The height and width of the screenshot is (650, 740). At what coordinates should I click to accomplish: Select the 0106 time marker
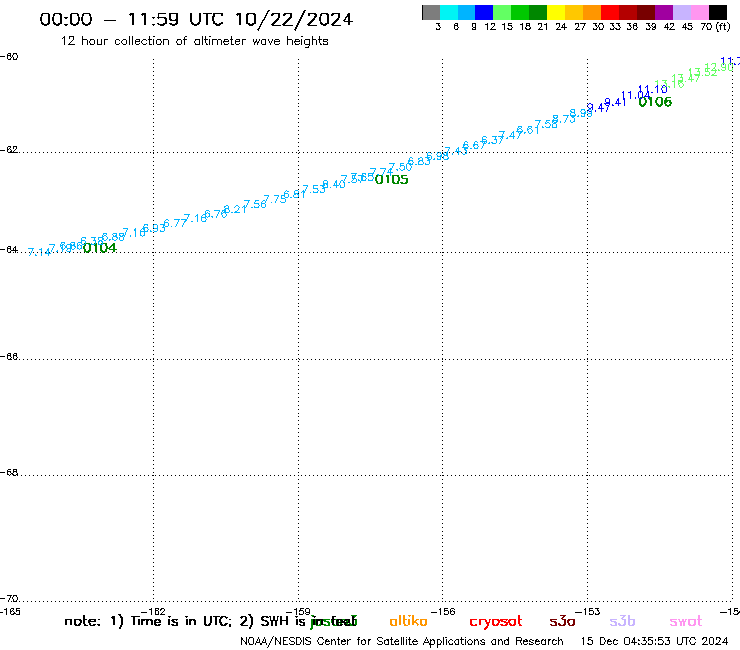(655, 101)
